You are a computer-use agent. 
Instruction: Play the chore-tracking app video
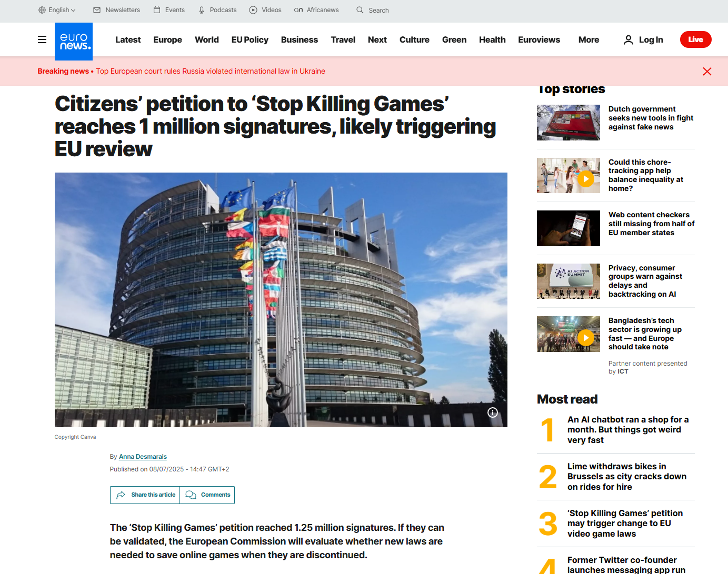point(586,179)
